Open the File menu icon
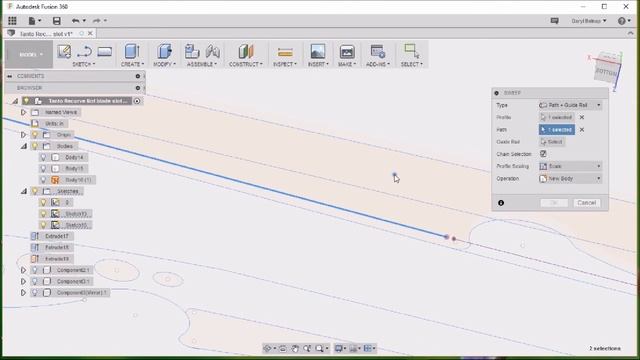Image resolution: width=640 pixels, height=360 pixels. (32, 20)
